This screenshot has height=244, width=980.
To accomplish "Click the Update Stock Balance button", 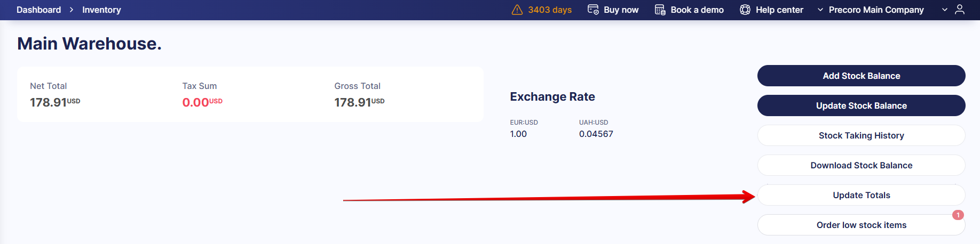I will pyautogui.click(x=861, y=105).
